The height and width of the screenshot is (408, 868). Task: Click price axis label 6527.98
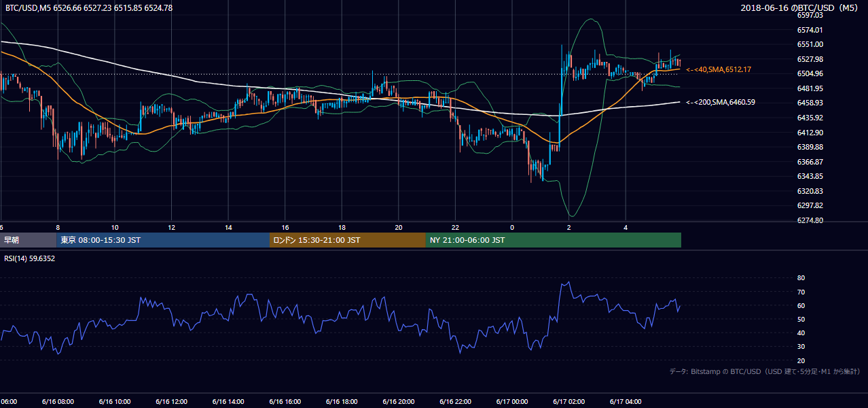coord(810,59)
